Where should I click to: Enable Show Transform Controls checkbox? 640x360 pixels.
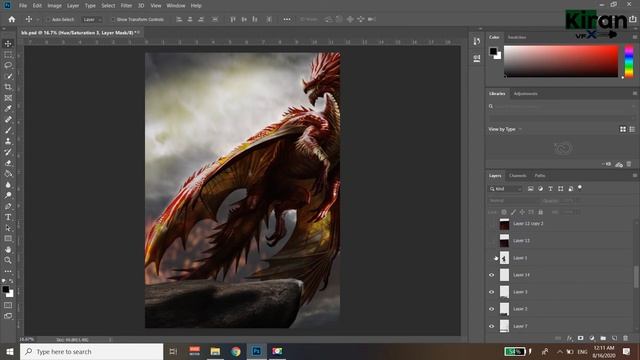pos(113,19)
